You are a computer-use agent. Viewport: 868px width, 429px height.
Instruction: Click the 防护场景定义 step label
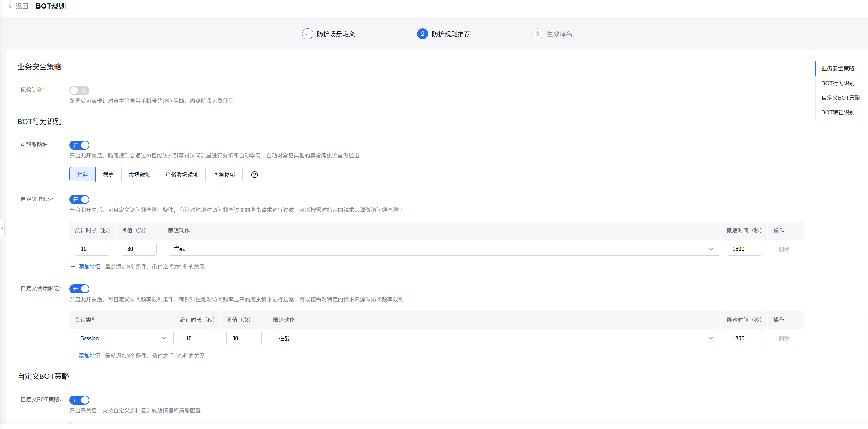pos(336,34)
